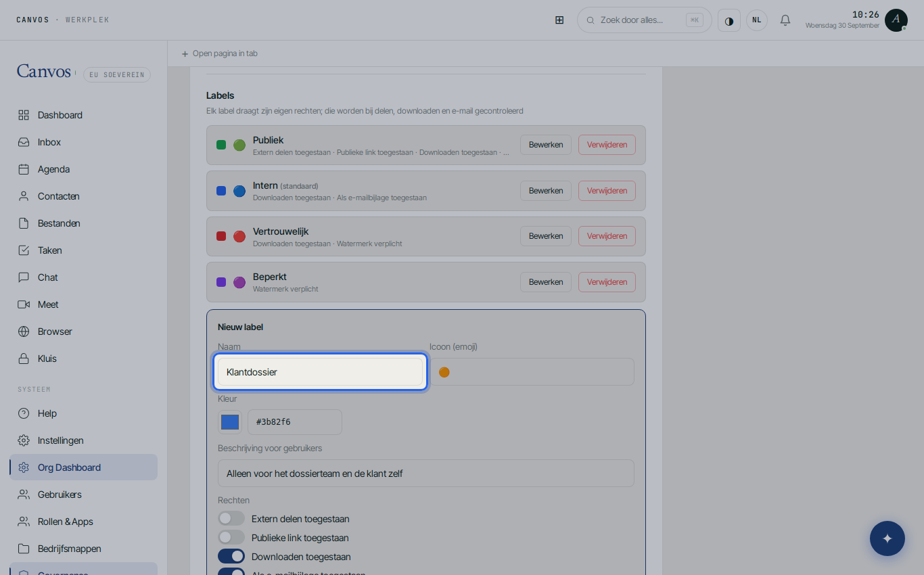Viewport: 924px width, 575px height.
Task: Switch language via the NL button
Action: tap(757, 20)
